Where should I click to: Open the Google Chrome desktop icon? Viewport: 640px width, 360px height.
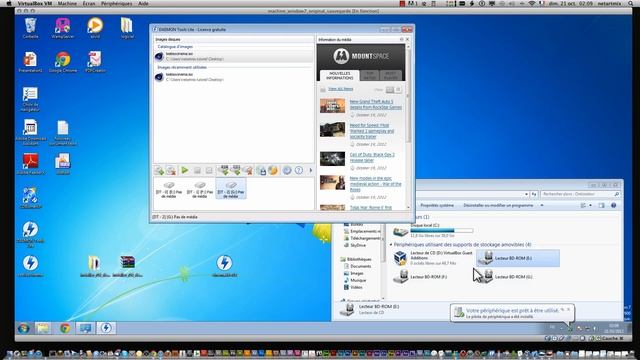tap(62, 62)
